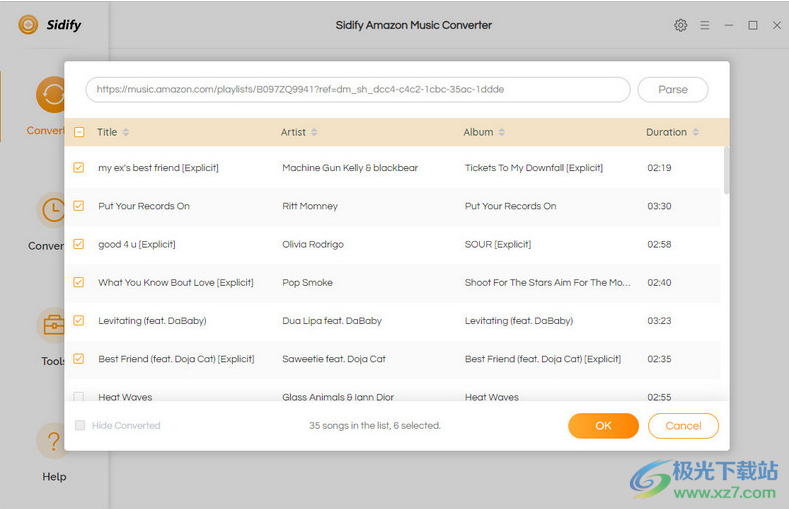Click album SOUR [Explicit]

[498, 244]
